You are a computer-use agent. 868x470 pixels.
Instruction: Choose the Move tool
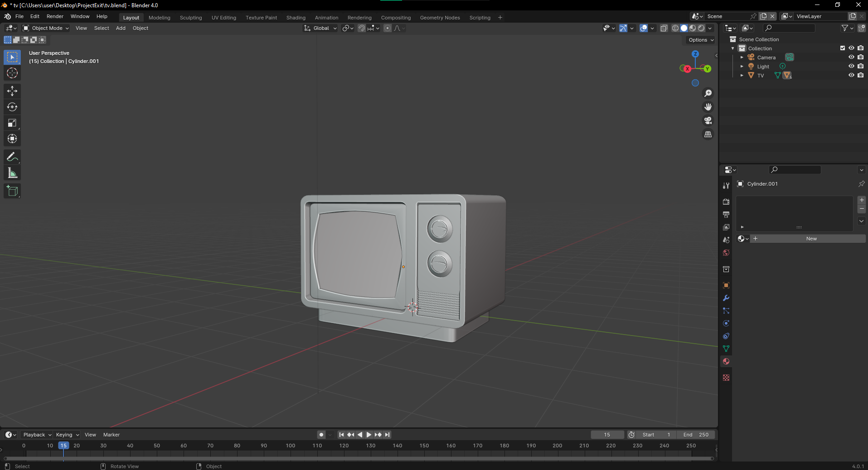pyautogui.click(x=12, y=91)
